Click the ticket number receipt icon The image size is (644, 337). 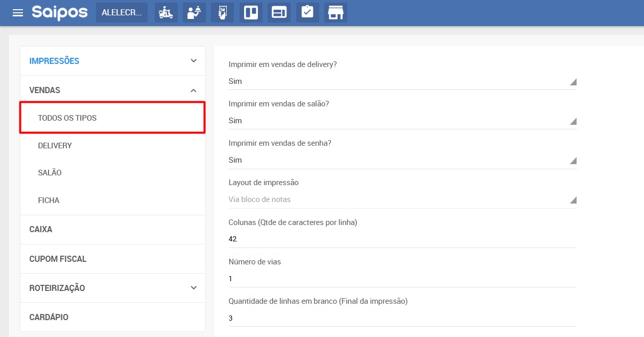222,13
